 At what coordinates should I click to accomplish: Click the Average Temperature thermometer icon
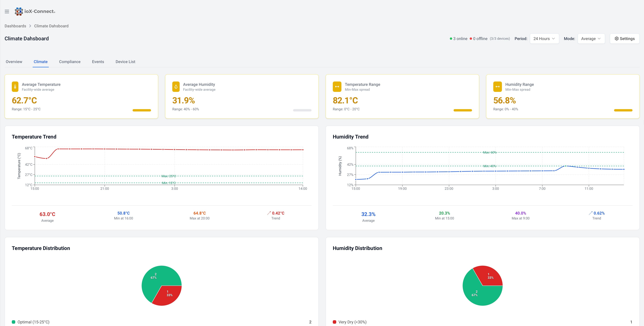[15, 87]
